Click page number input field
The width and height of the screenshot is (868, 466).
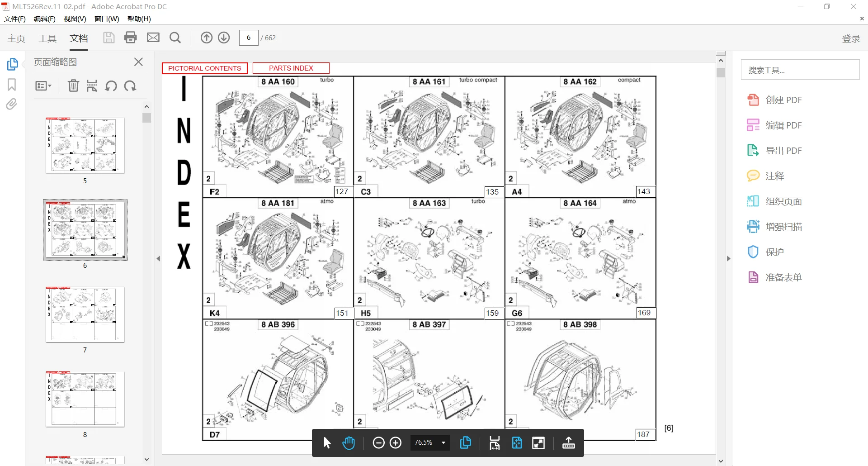(x=249, y=38)
